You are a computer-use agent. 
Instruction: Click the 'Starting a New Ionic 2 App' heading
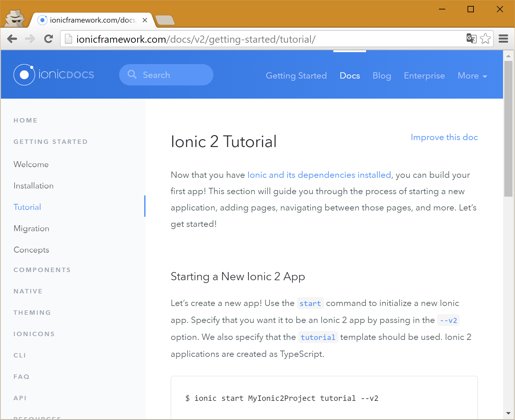tap(238, 276)
